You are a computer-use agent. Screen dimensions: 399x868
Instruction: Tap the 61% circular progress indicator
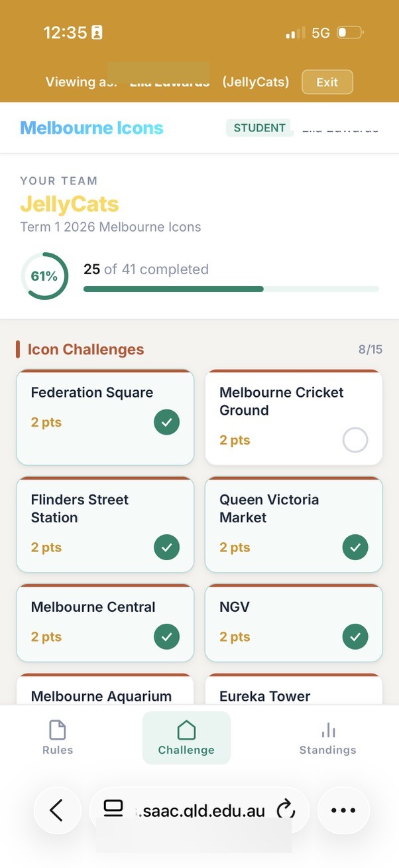44,275
